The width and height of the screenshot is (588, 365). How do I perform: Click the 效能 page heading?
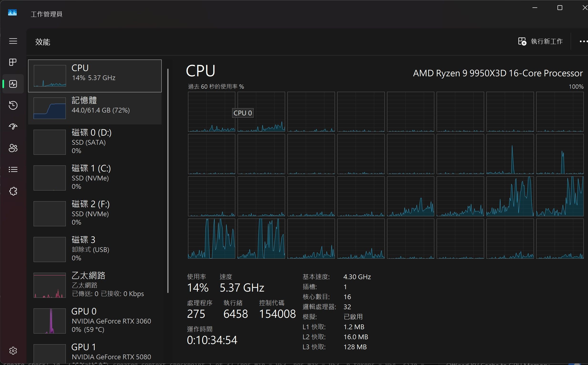point(43,42)
